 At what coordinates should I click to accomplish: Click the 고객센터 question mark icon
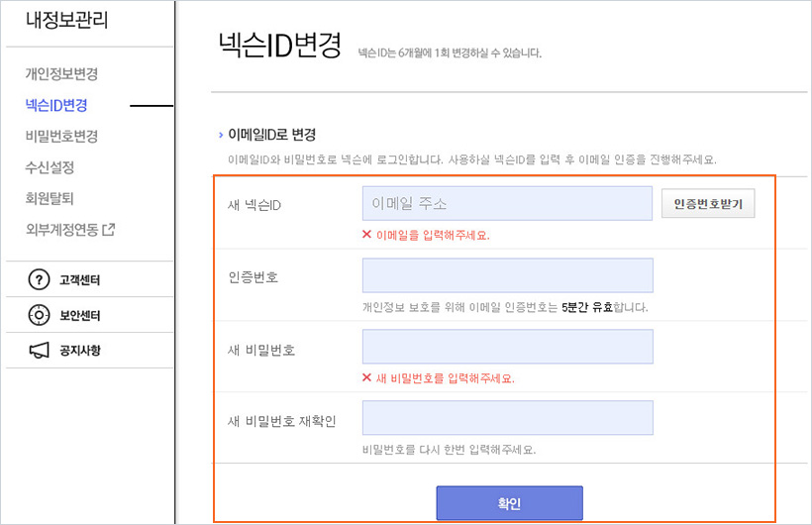(39, 280)
